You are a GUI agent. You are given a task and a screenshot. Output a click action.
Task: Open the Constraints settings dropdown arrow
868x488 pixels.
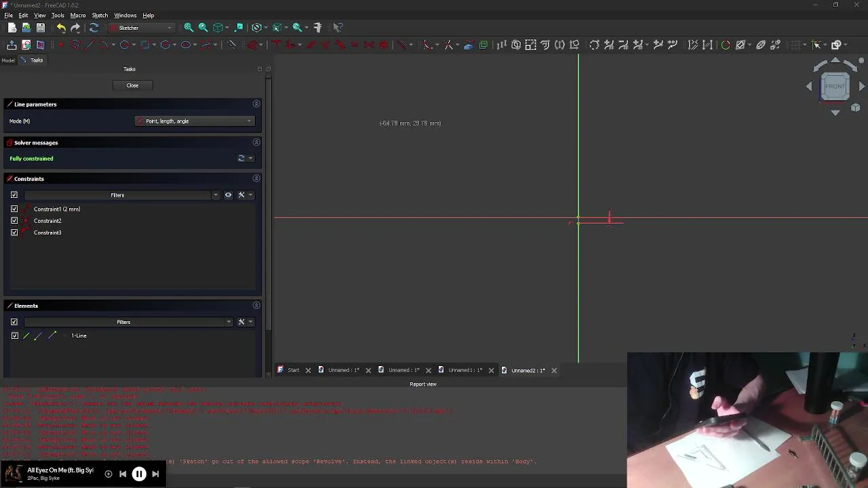pos(250,195)
